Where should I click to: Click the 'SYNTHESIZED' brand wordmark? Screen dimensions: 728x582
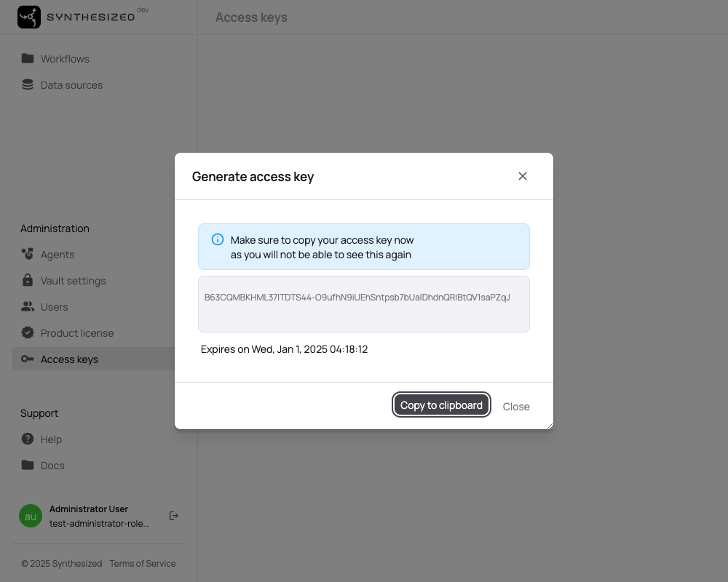[90, 17]
